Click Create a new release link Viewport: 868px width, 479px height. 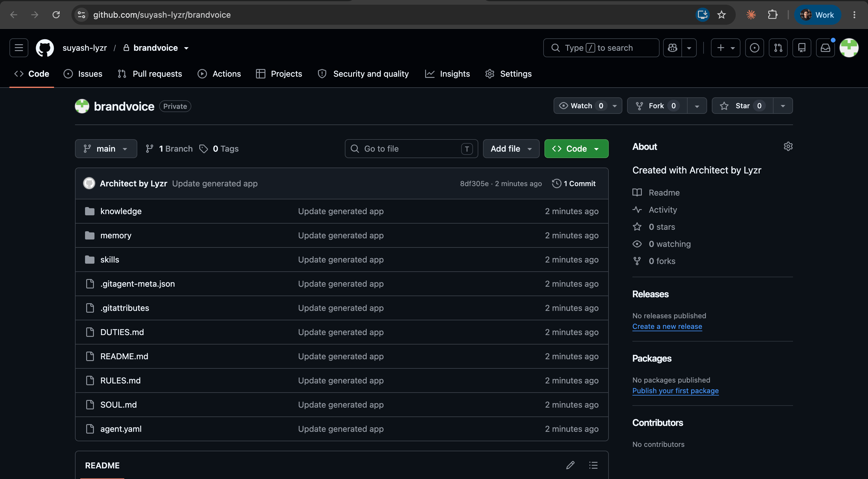coord(667,326)
